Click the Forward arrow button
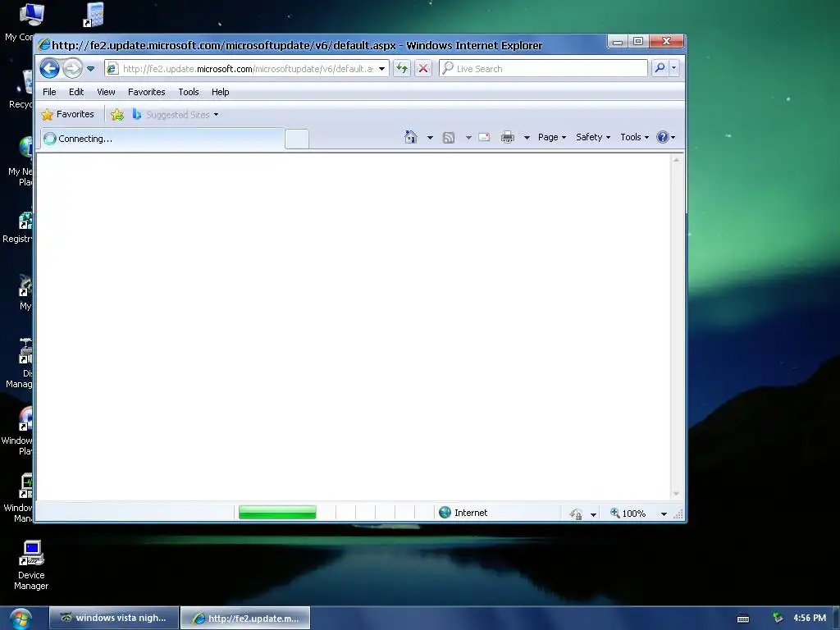Image resolution: width=840 pixels, height=630 pixels. point(72,69)
